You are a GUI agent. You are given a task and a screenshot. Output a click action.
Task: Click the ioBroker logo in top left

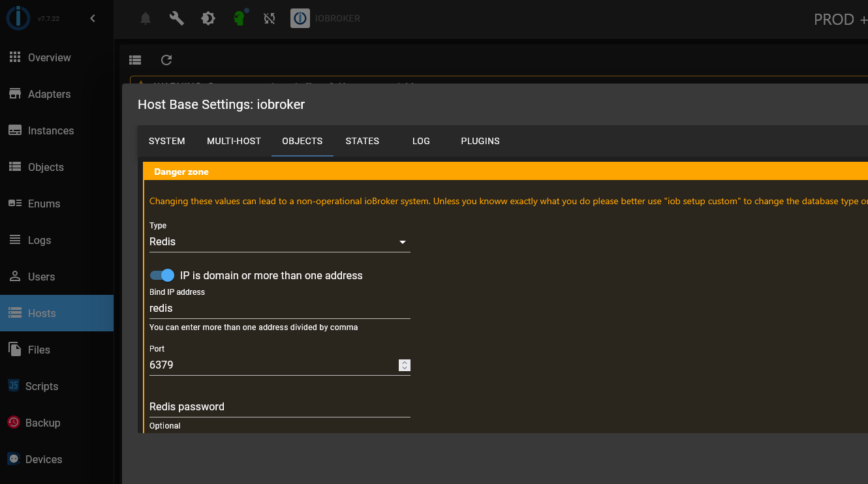tap(18, 18)
